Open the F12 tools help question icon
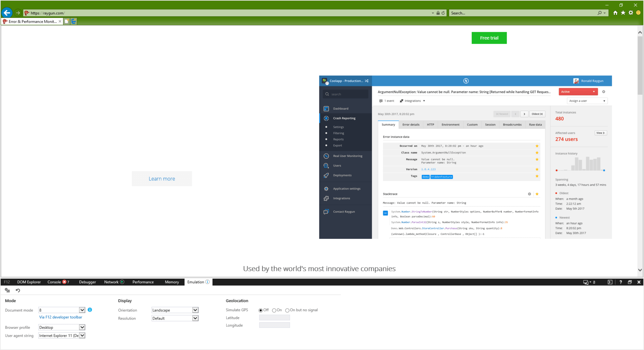Viewport: 644px width, 350px height. tap(621, 282)
